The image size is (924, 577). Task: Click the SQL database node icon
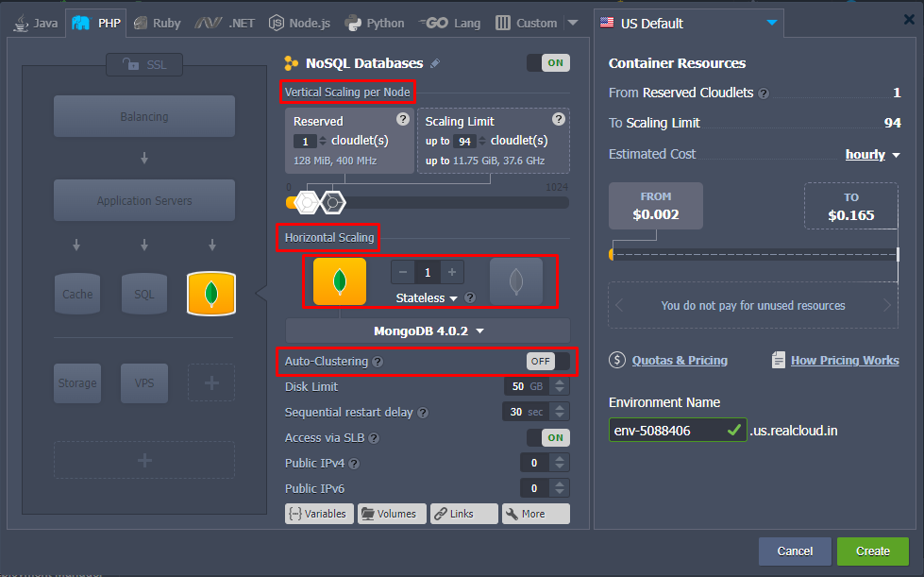(x=143, y=294)
